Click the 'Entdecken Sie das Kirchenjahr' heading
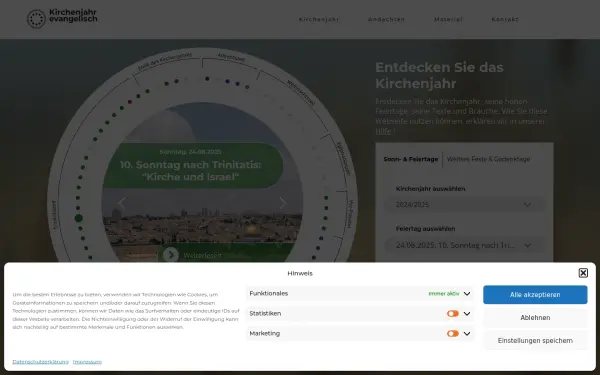This screenshot has height=375, width=600. tap(439, 75)
